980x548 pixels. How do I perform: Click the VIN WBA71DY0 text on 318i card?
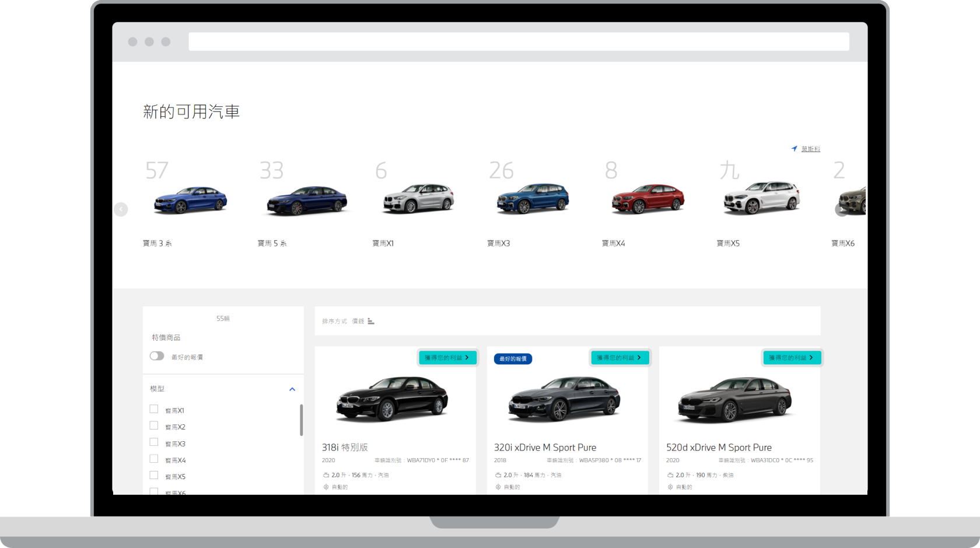(x=438, y=460)
